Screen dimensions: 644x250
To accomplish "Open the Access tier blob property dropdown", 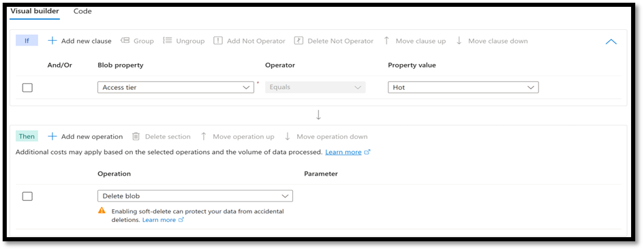I will click(176, 87).
